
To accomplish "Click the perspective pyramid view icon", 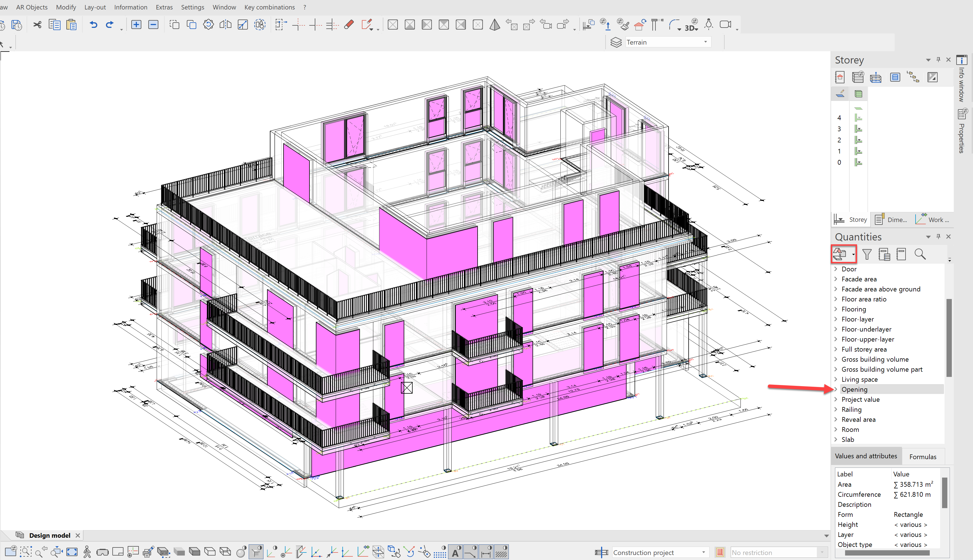I will click(x=495, y=25).
